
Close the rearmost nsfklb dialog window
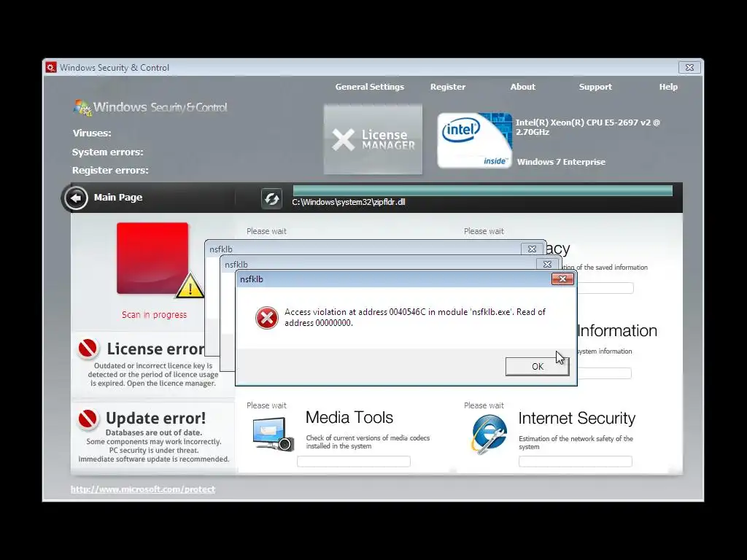click(532, 249)
